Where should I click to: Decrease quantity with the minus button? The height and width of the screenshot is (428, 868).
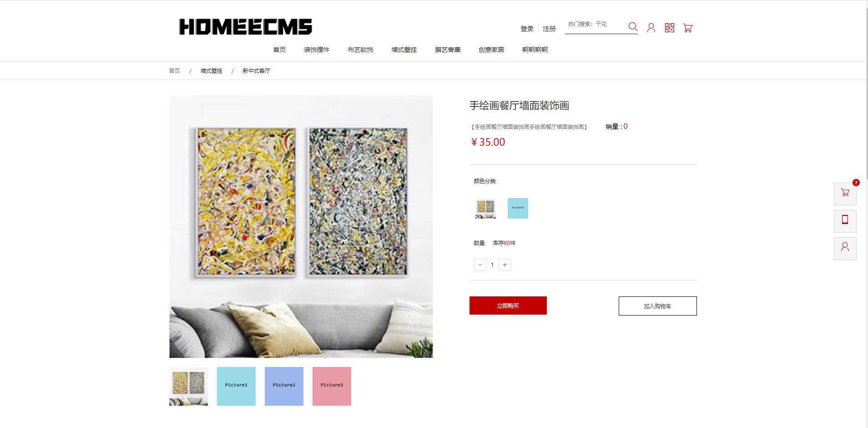pyautogui.click(x=480, y=265)
